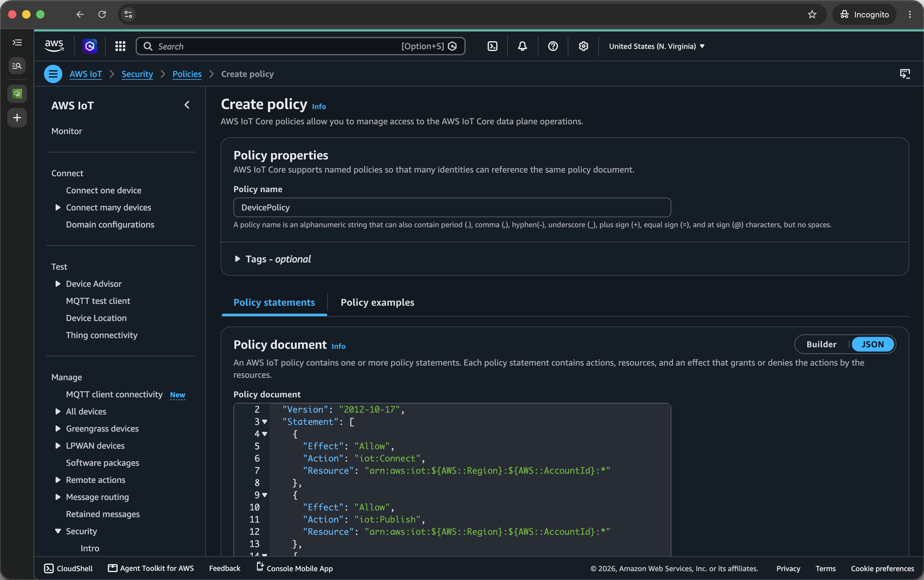Go to Security breadcrumb link

(x=137, y=74)
